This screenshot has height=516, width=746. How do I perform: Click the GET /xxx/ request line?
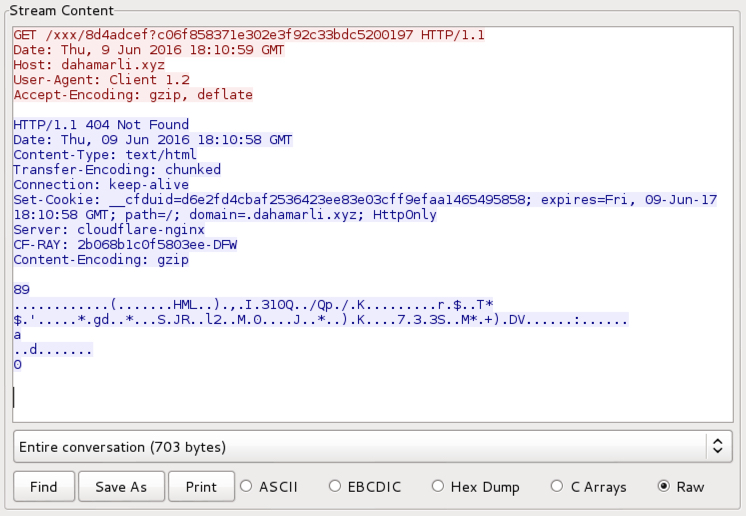pos(249,35)
